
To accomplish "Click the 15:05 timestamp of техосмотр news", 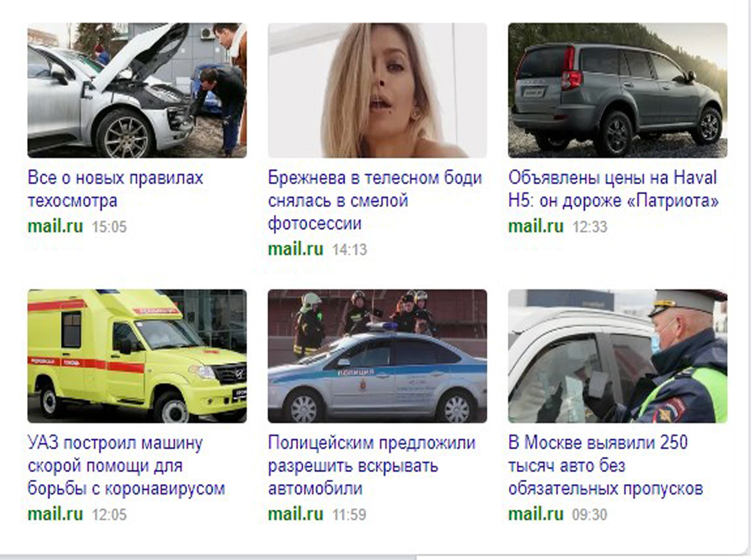I will (x=109, y=227).
